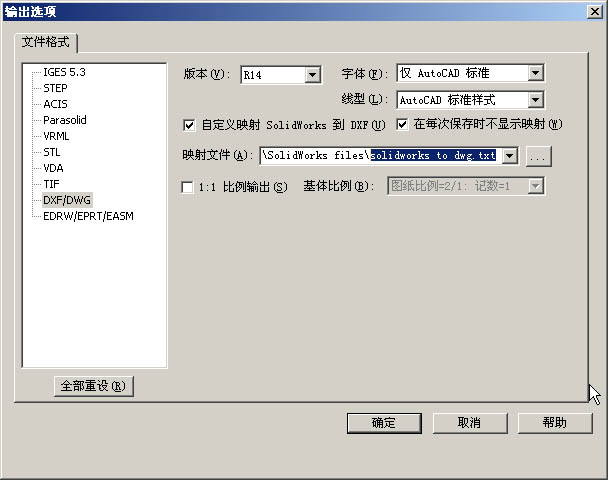This screenshot has height=480, width=608.
Task: Open the 文件格式 tab
Action: coord(45,42)
